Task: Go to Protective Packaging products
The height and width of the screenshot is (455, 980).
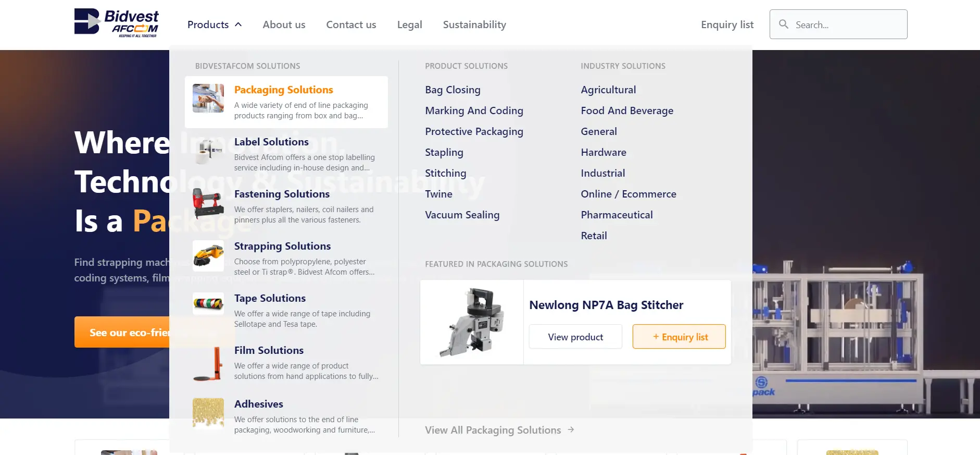Action: pyautogui.click(x=474, y=131)
